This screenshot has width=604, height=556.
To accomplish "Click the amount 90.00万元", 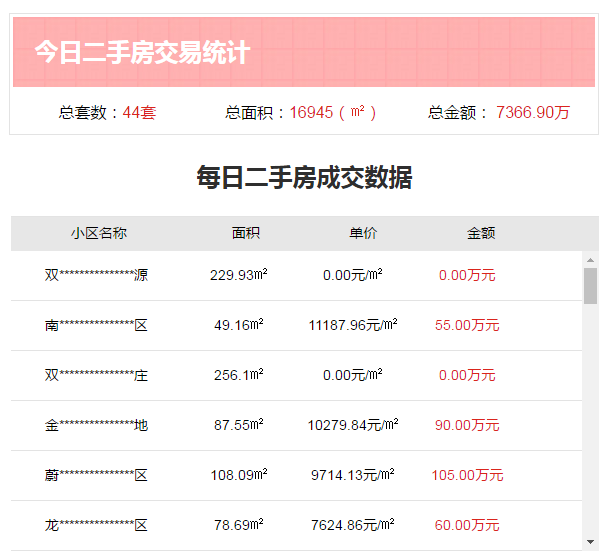I will pos(467,425).
